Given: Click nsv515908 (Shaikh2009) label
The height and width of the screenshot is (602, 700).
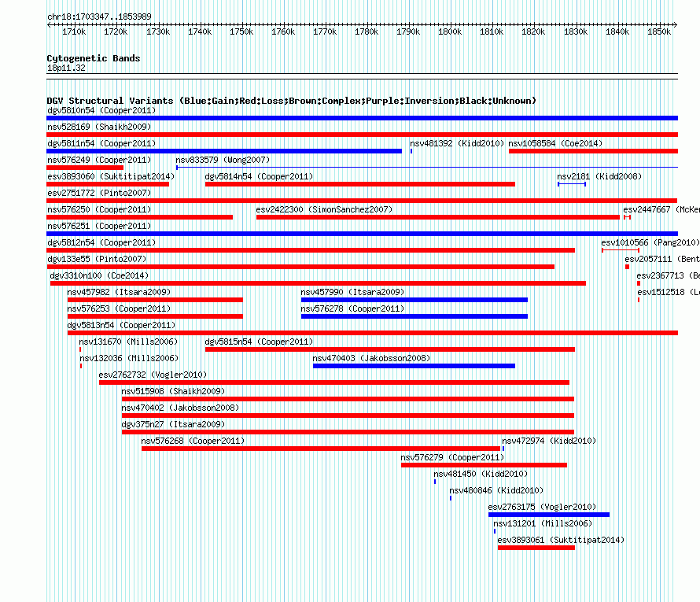Looking at the screenshot, I should [173, 391].
